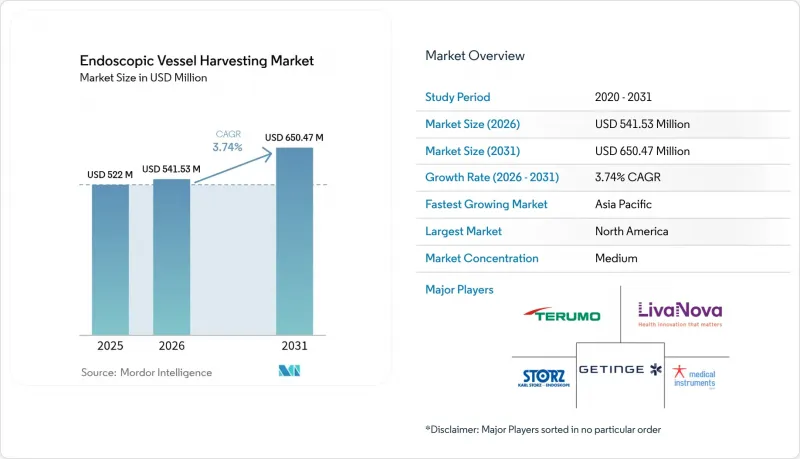Click the '3.74%' chart annotation value
This screenshot has height=459, width=800.
click(228, 147)
